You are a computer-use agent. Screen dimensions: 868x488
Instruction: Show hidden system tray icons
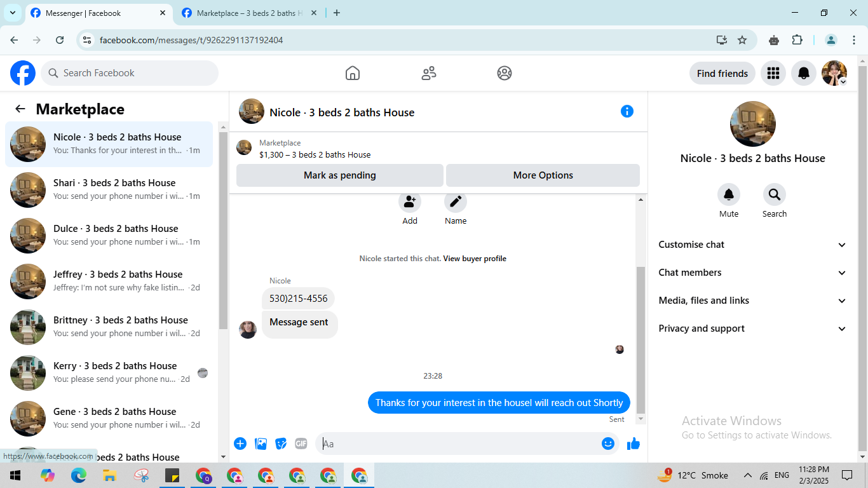pos(748,475)
